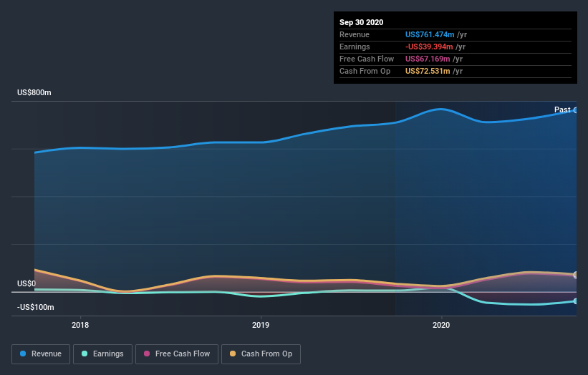Screen dimensions: 588x375
Task: Toggle the Revenue series legend button
Action: tap(41, 354)
